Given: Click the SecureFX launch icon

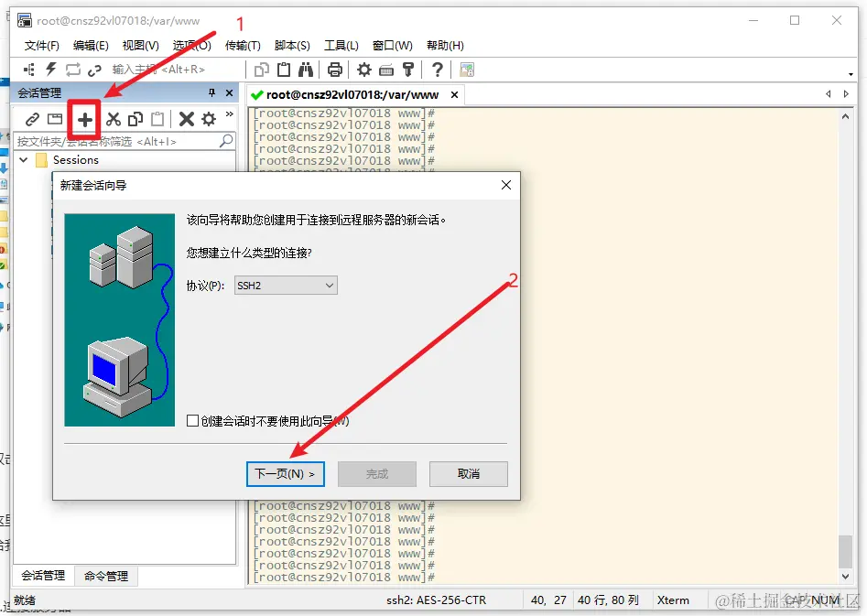Looking at the screenshot, I should point(467,70).
